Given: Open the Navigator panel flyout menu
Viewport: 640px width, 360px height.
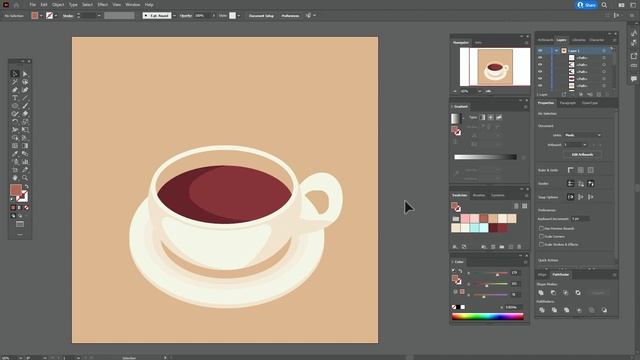Looking at the screenshot, I should click(x=526, y=42).
